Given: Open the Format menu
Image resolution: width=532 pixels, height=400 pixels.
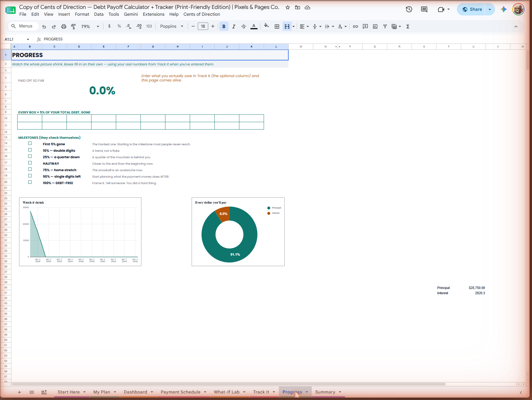Looking at the screenshot, I should [82, 14].
